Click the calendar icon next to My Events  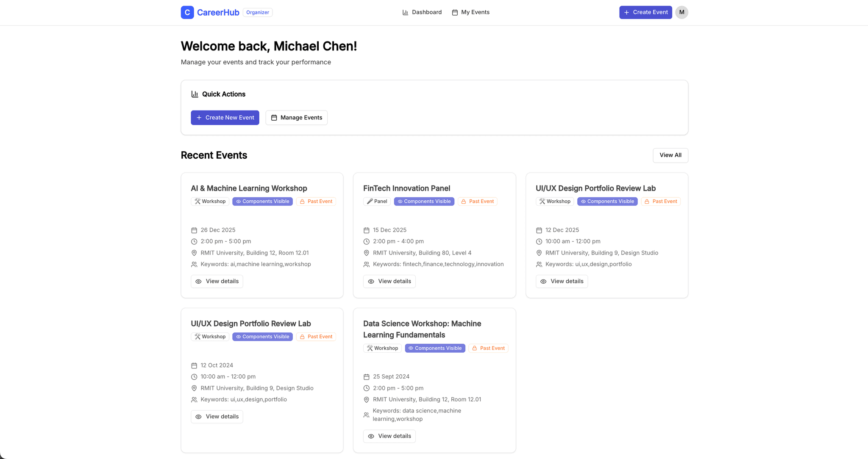tap(455, 12)
